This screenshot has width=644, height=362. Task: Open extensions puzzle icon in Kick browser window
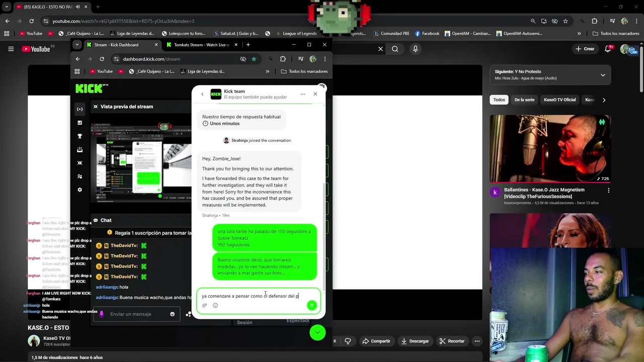click(283, 59)
